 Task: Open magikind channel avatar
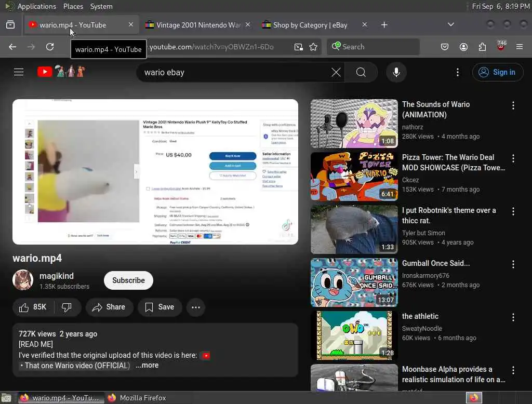point(23,280)
